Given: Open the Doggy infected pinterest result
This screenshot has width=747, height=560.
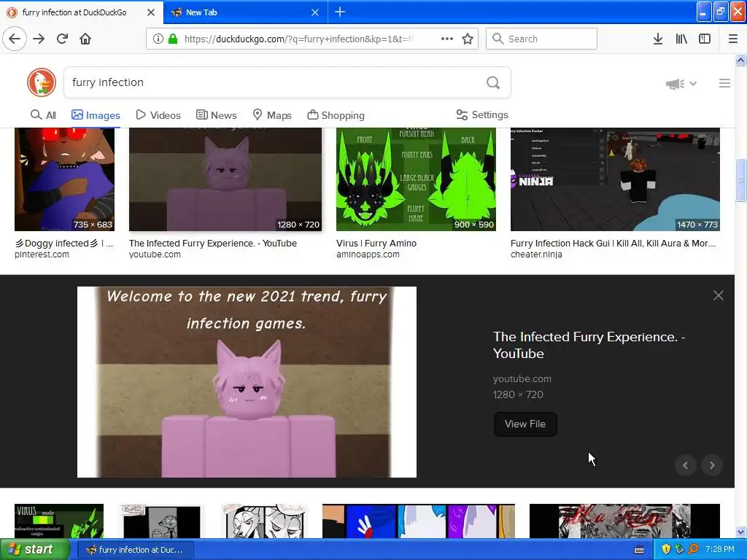Looking at the screenshot, I should click(x=64, y=244).
